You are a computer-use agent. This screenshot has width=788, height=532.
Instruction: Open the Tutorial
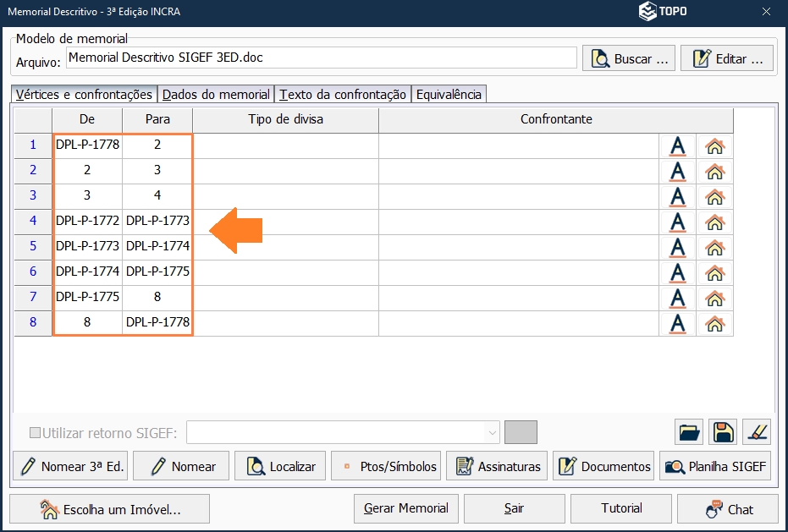point(621,508)
